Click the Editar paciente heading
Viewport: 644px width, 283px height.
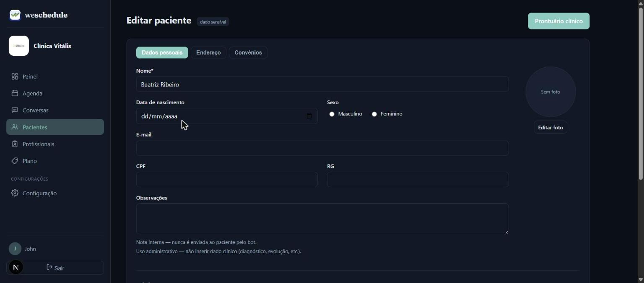coord(159,21)
